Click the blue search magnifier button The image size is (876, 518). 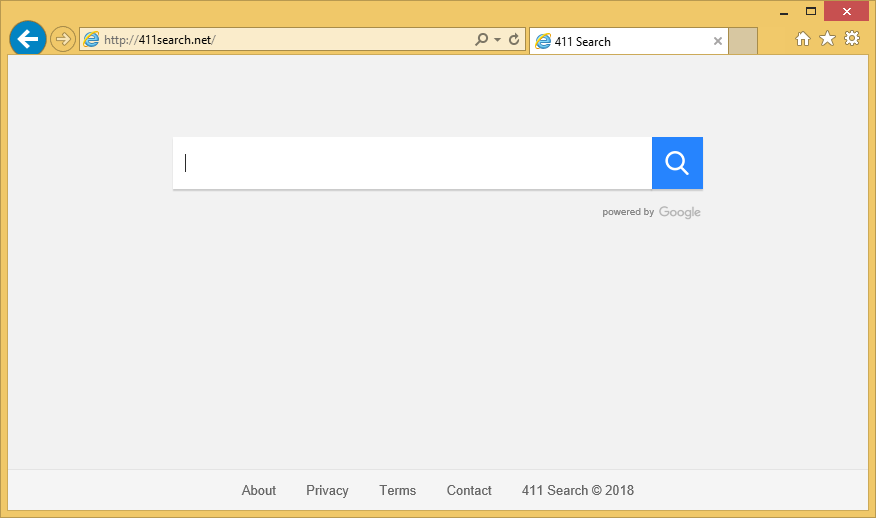[x=677, y=163]
